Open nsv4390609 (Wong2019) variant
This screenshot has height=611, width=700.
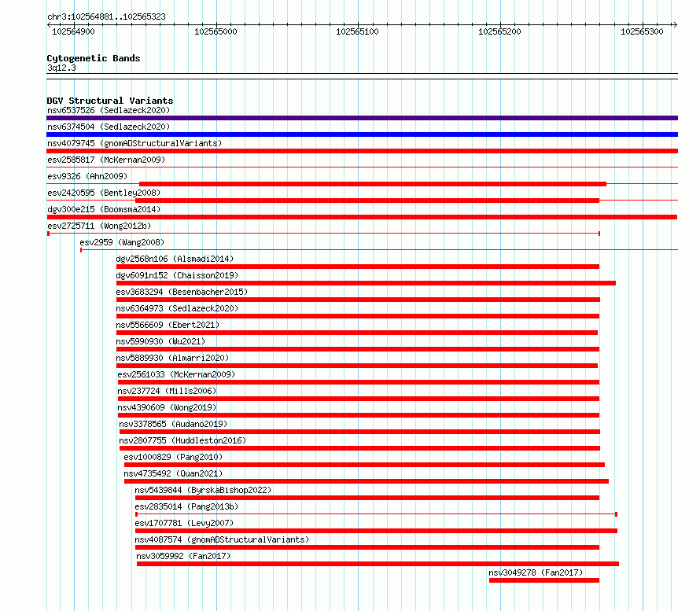tap(167, 407)
